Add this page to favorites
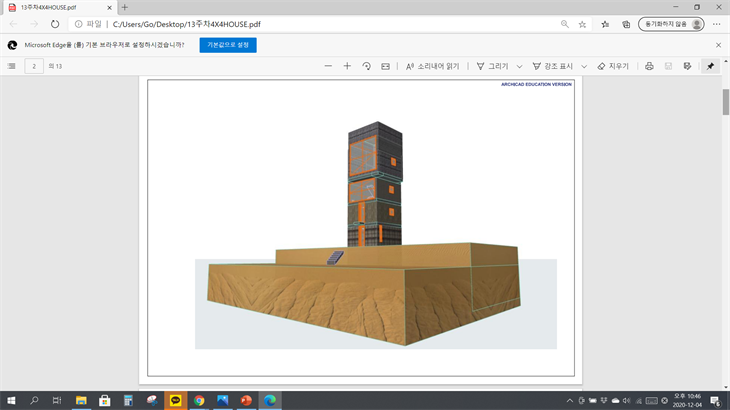 [582, 24]
